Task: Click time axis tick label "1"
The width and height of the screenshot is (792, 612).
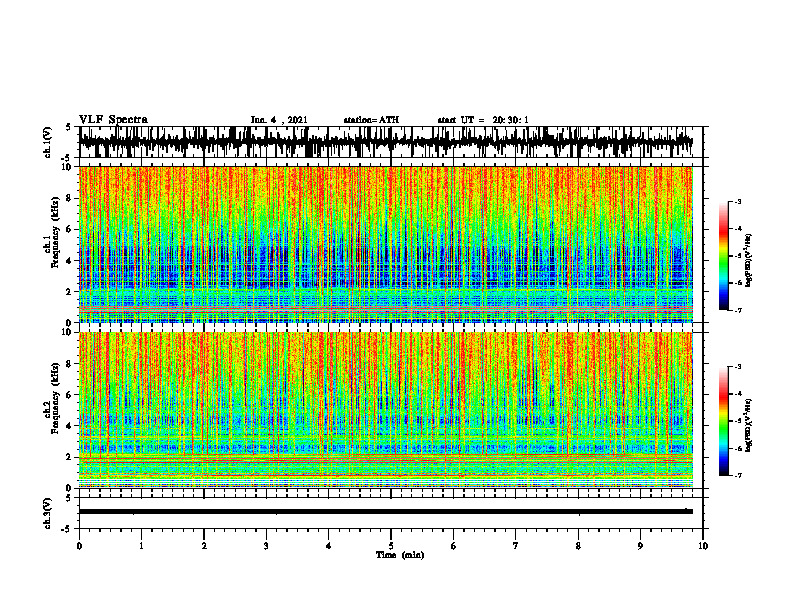Action: click(x=141, y=546)
